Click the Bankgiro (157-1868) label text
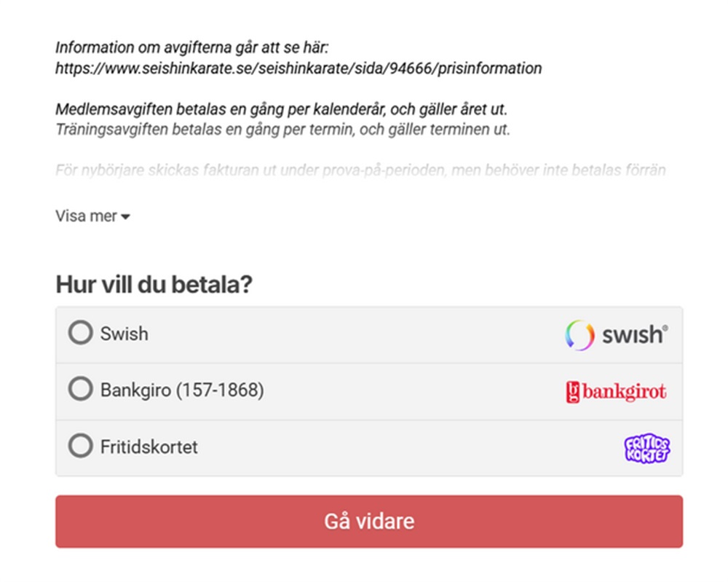This screenshot has width=728, height=582. [x=182, y=390]
